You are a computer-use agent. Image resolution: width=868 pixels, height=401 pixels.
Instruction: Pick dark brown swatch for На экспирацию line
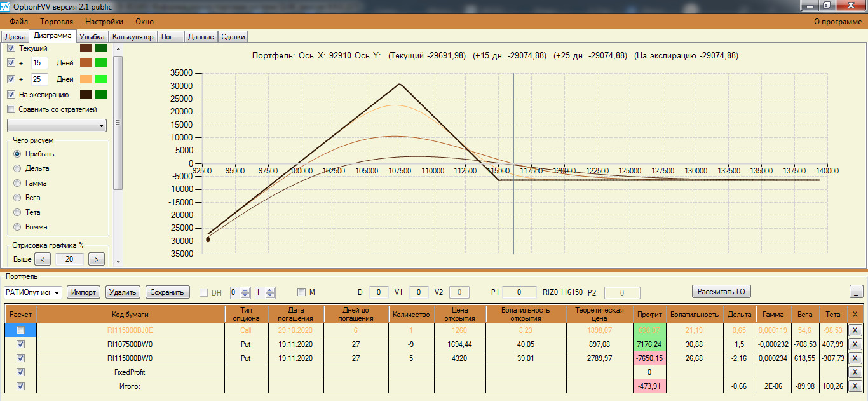(86, 95)
